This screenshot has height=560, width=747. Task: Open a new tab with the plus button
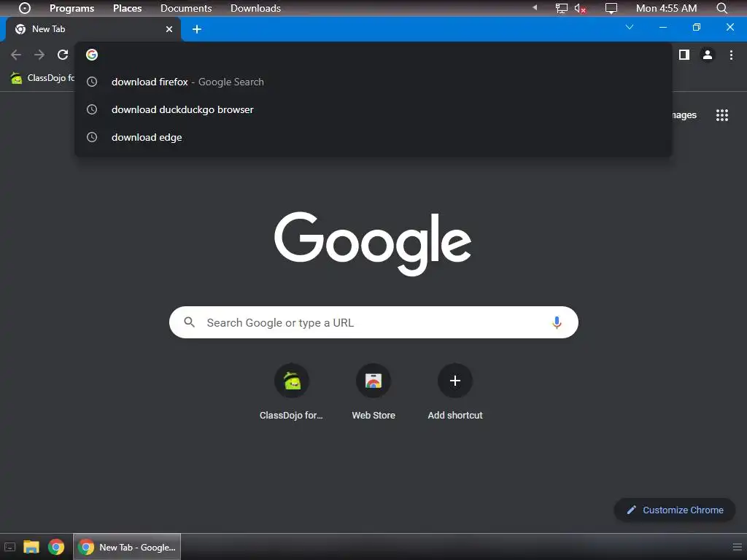(x=197, y=29)
